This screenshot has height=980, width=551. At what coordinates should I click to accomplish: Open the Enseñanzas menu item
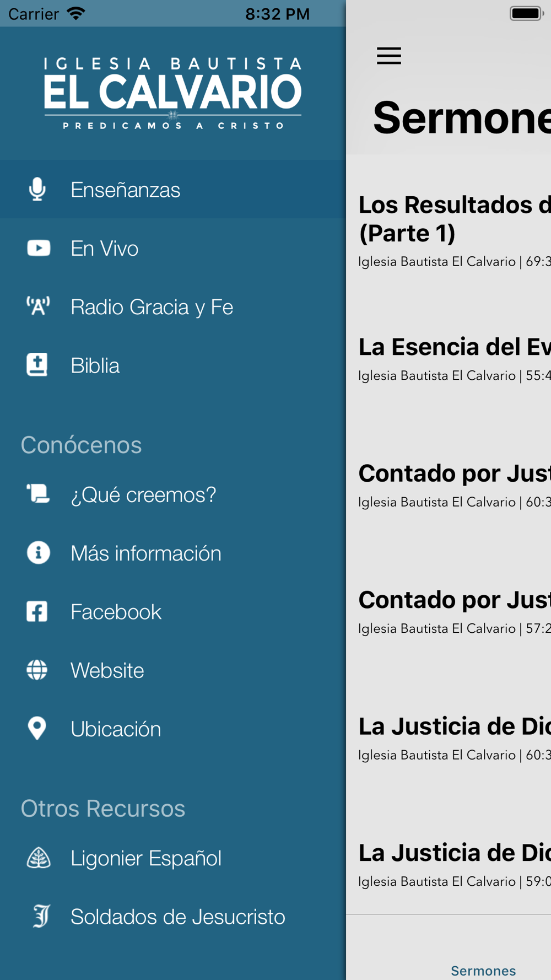pyautogui.click(x=173, y=189)
